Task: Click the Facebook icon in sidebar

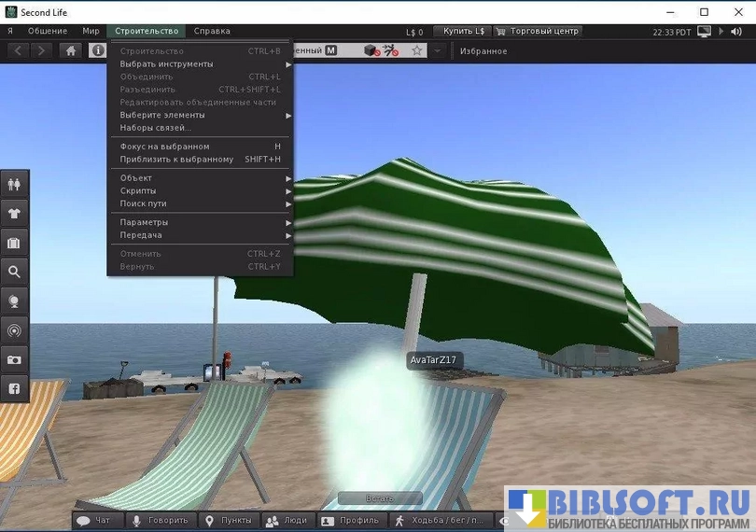Action: click(14, 388)
